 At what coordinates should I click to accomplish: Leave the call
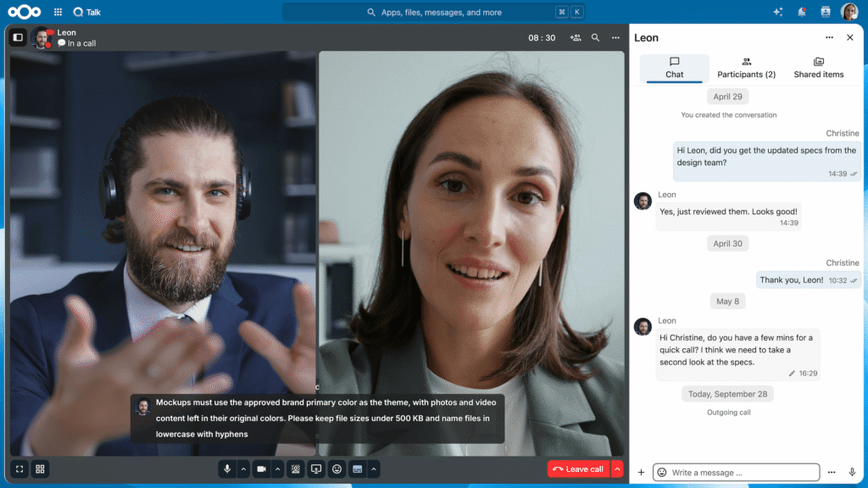click(x=578, y=469)
